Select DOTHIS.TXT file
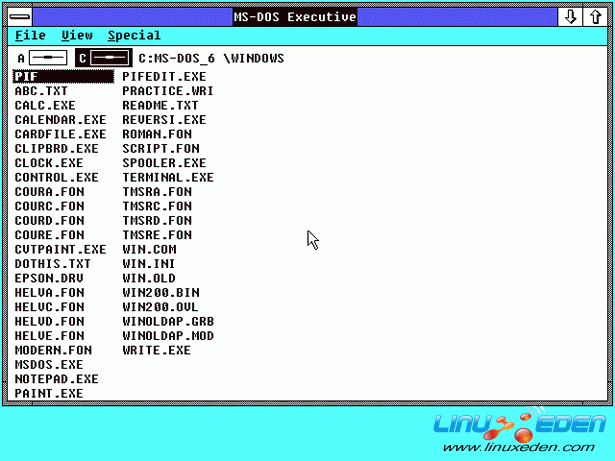Image resolution: width=615 pixels, height=461 pixels. 53,264
